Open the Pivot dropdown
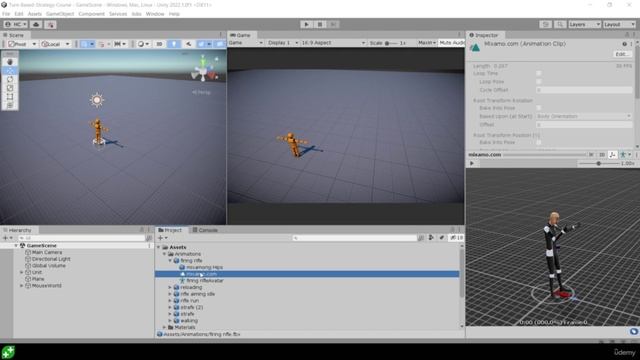640x360 pixels. pyautogui.click(x=22, y=44)
